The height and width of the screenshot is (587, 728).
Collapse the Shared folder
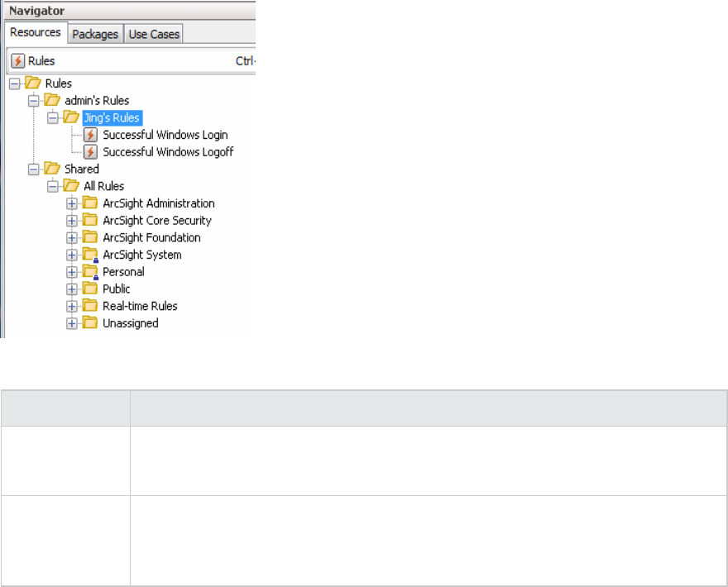tap(33, 169)
